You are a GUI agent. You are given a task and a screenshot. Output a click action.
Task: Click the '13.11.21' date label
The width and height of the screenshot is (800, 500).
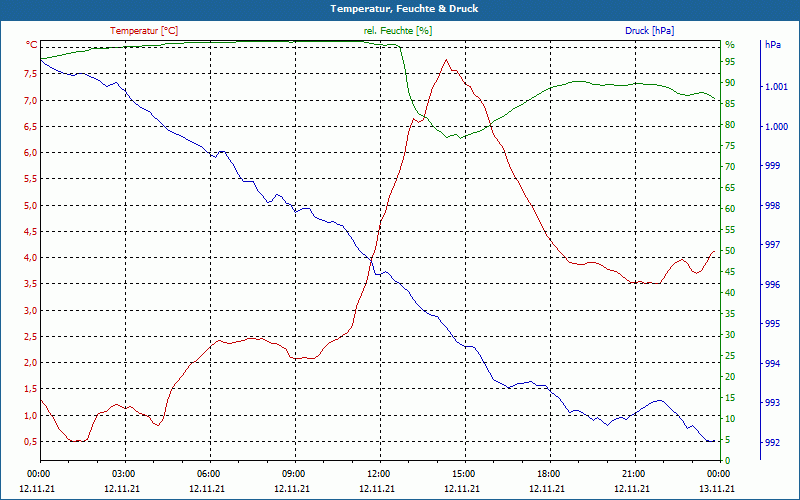click(717, 488)
